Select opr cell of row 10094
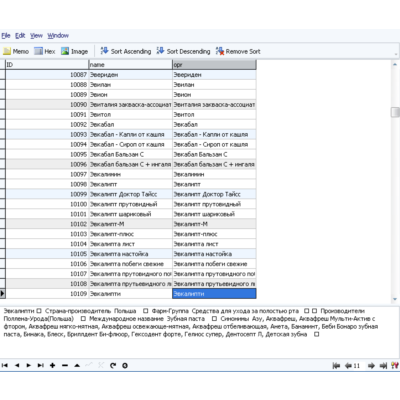This screenshot has width=400, height=400. point(214,144)
